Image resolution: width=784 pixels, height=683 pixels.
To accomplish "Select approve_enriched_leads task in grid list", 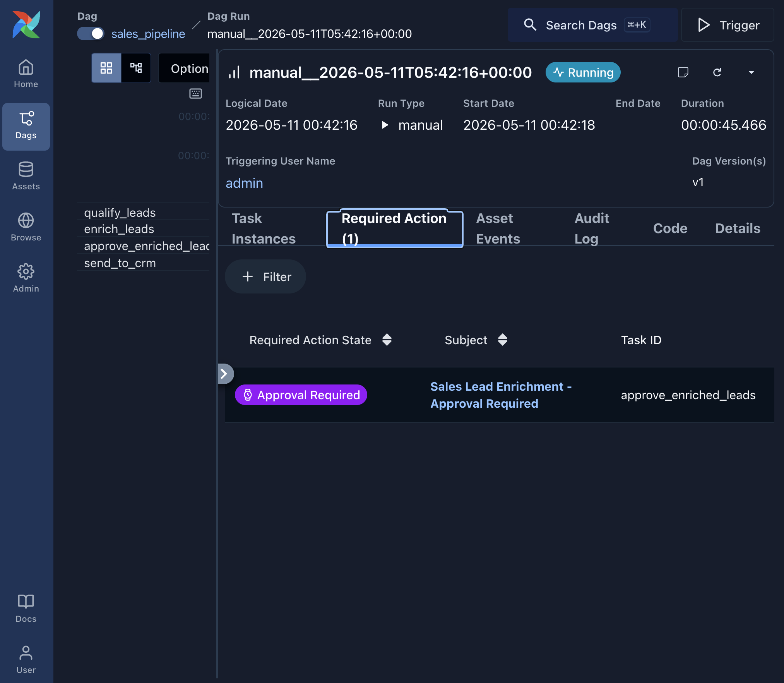I will coord(147,246).
